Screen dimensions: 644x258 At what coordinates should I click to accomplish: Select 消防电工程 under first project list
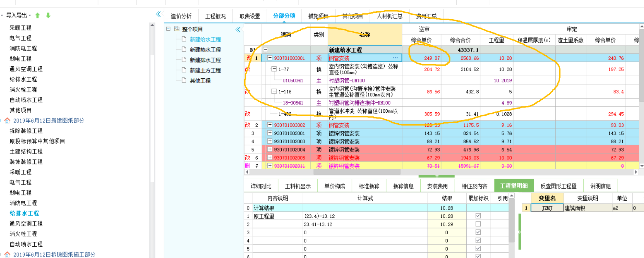(x=23, y=48)
